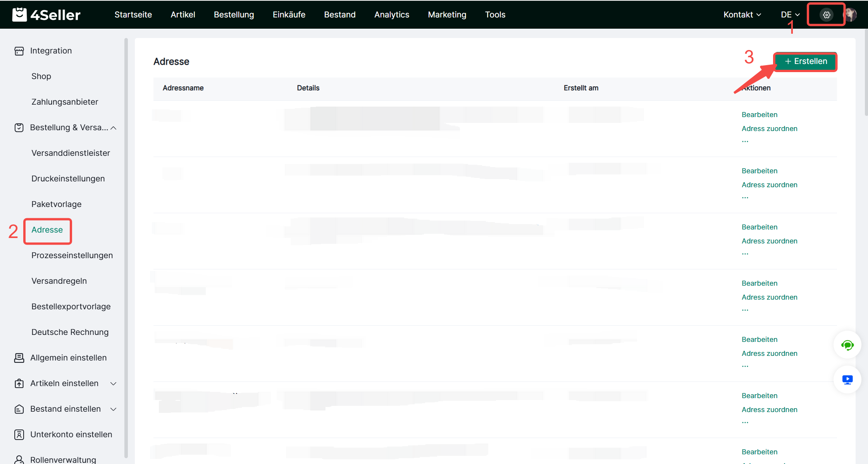Open the green live chat bubble

tap(847, 345)
